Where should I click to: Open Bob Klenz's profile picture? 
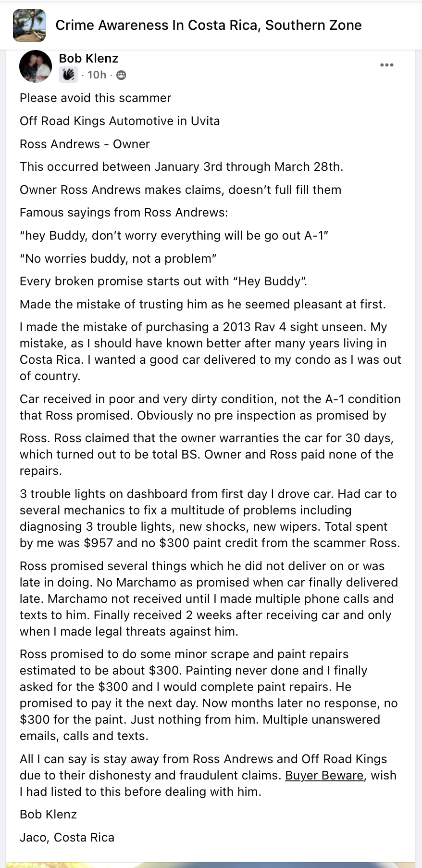[x=35, y=66]
